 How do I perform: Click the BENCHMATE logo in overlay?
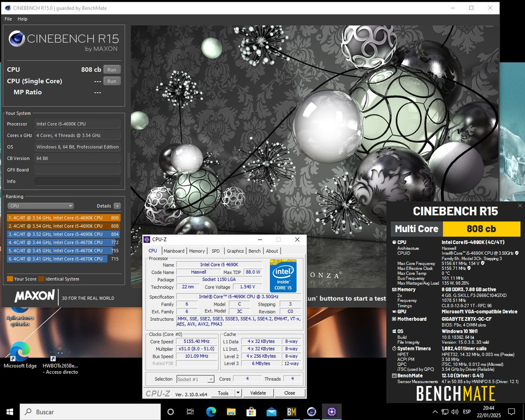pos(455,394)
